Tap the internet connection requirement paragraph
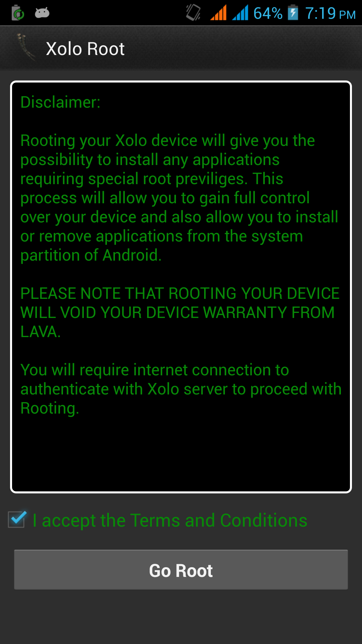Viewport: 362px width, 644px height. click(x=181, y=389)
